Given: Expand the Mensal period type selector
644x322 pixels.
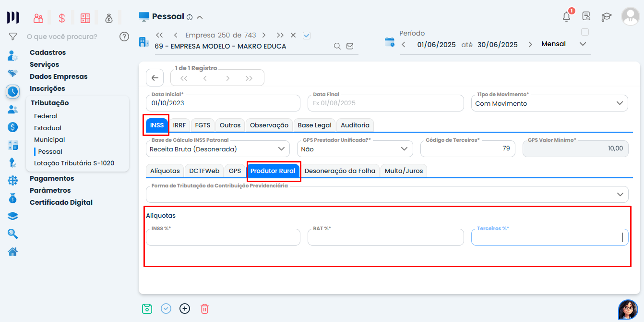Looking at the screenshot, I should point(583,44).
